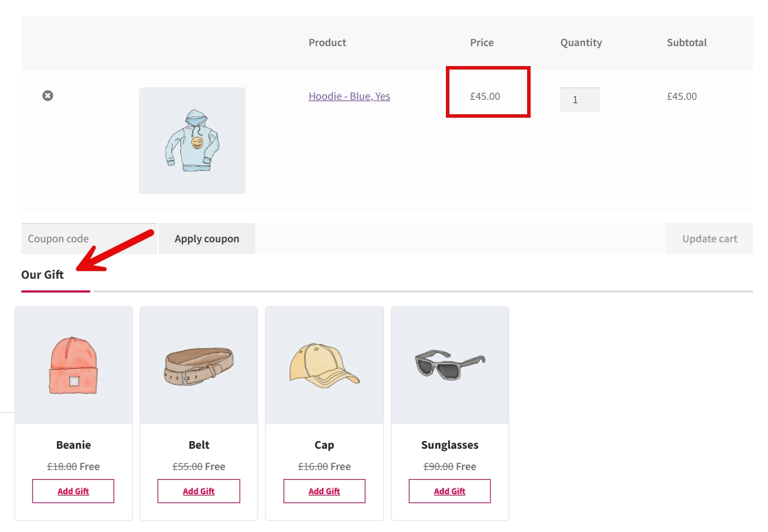768x532 pixels.
Task: Focus the Coupon code field
Action: [89, 239]
